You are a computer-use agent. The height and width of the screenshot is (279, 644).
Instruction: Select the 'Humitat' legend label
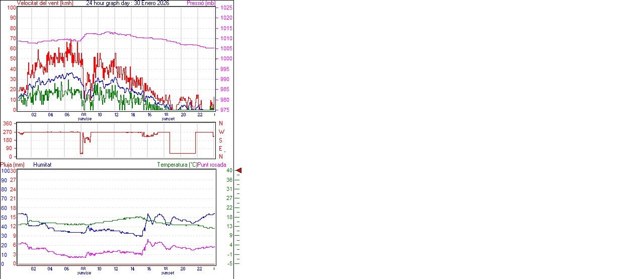(x=42, y=165)
